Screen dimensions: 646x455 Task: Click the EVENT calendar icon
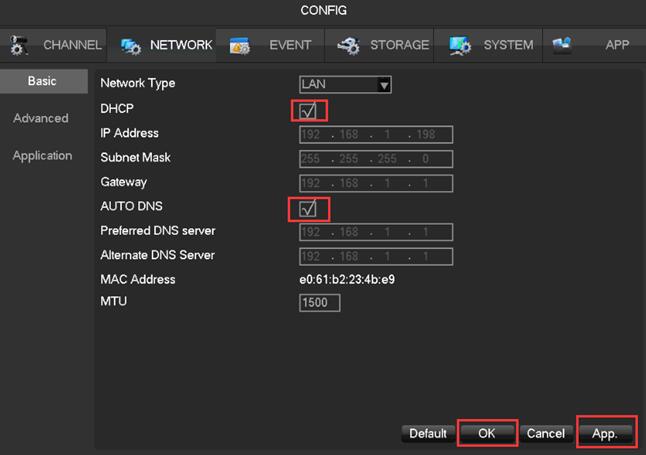coord(240,46)
